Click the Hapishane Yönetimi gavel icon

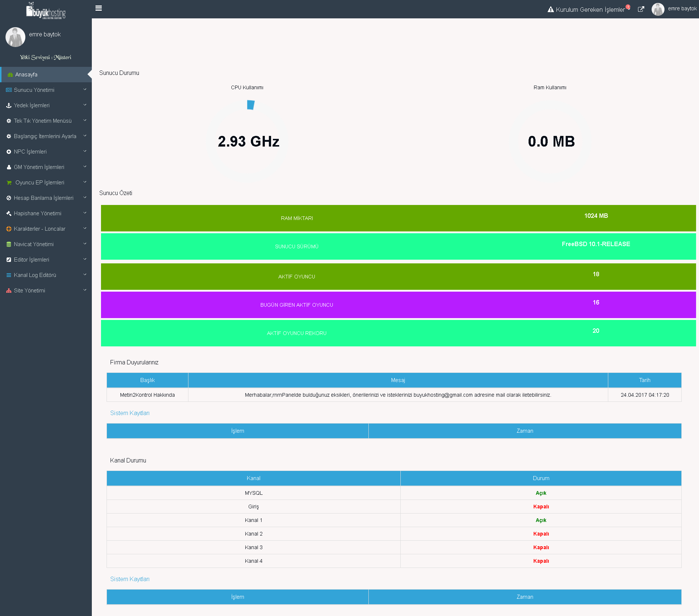click(x=9, y=213)
